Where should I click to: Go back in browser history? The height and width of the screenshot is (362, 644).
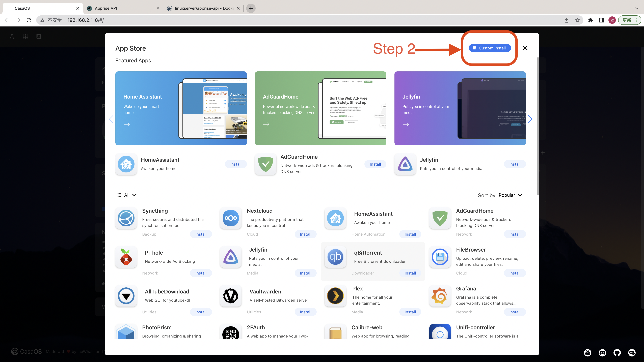(x=7, y=20)
